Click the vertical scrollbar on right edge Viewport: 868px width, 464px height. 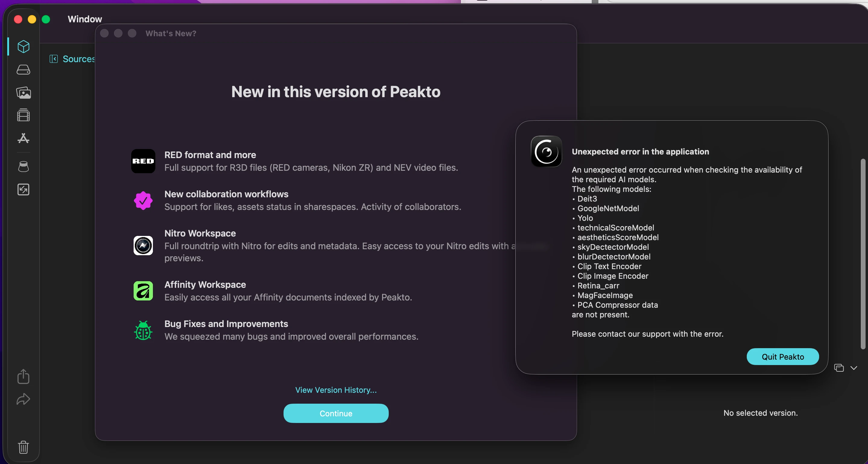pyautogui.click(x=863, y=254)
